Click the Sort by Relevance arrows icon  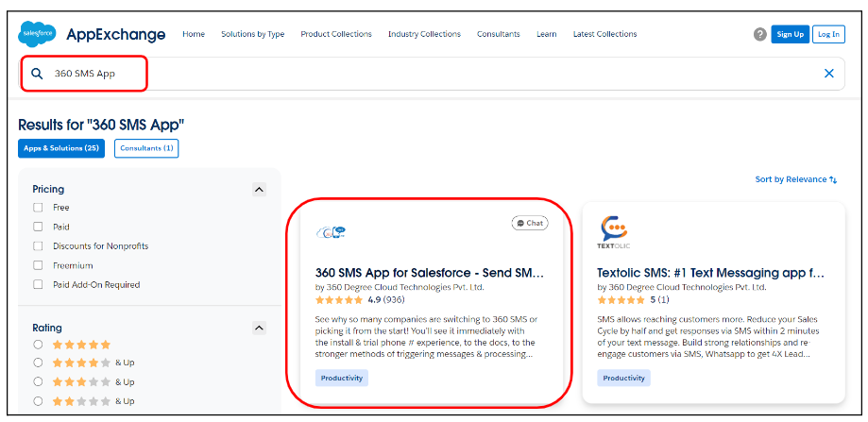click(833, 179)
